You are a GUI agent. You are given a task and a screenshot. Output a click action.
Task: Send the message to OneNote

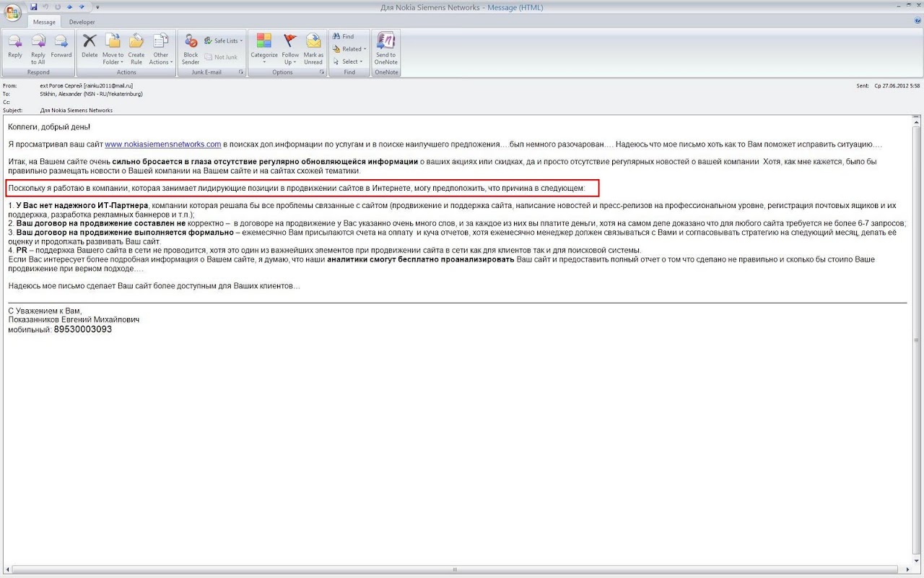coord(385,49)
